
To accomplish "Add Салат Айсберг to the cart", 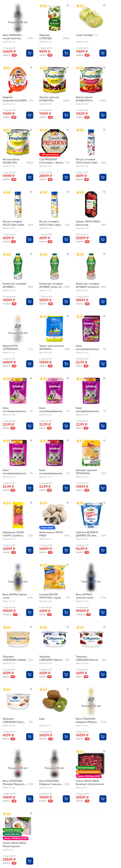I will [103, 53].
